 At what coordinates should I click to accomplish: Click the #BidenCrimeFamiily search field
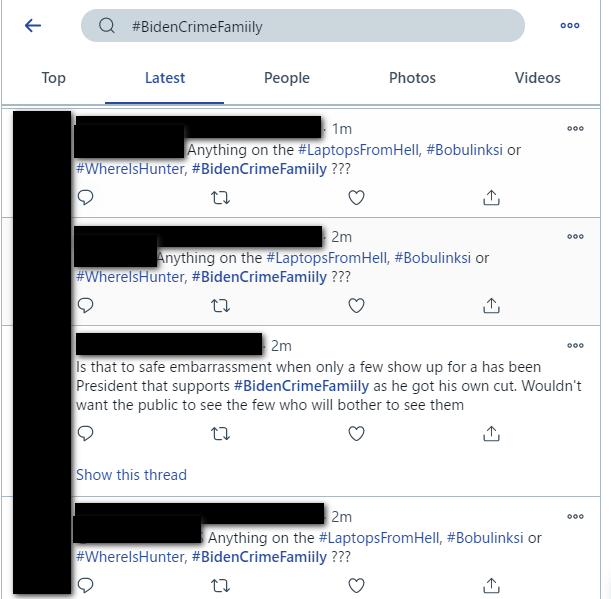point(303,26)
